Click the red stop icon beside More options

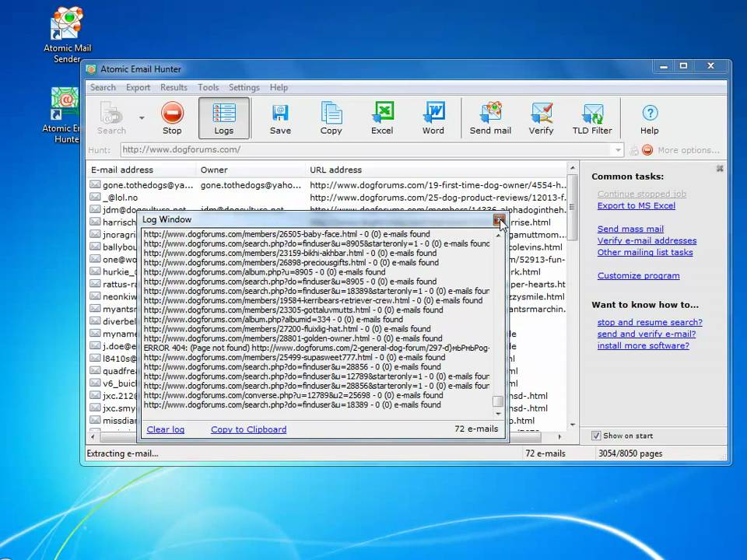click(x=647, y=150)
